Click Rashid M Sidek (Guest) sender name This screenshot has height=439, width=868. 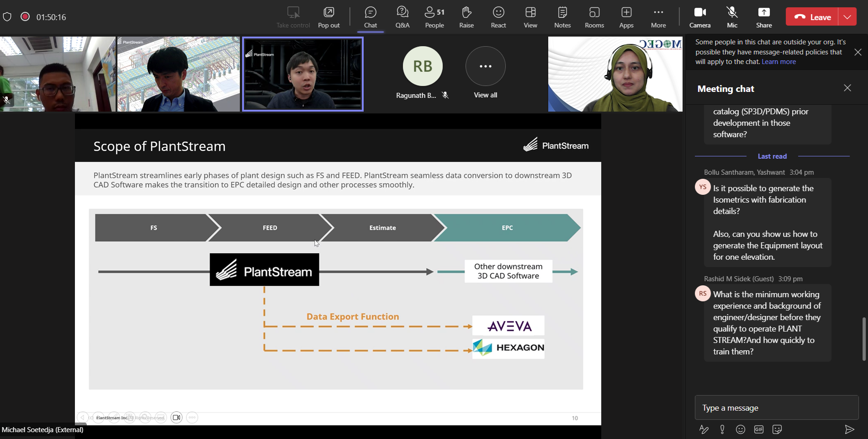click(739, 278)
